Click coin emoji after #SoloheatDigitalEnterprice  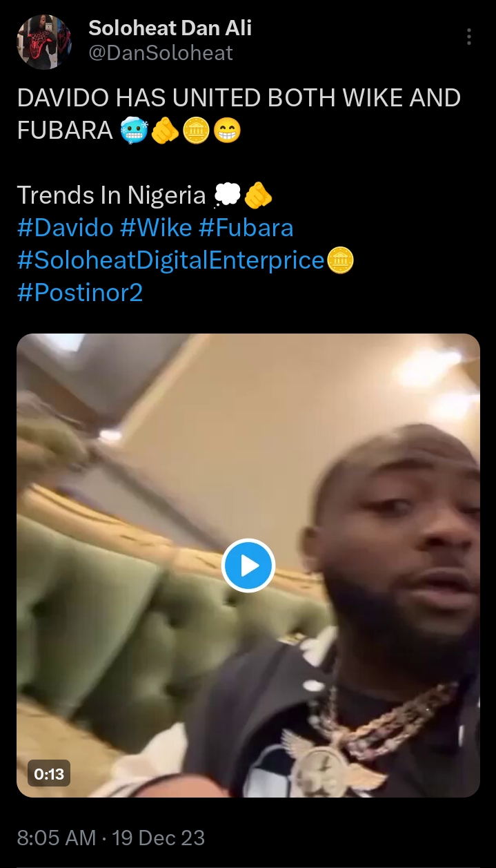click(341, 261)
